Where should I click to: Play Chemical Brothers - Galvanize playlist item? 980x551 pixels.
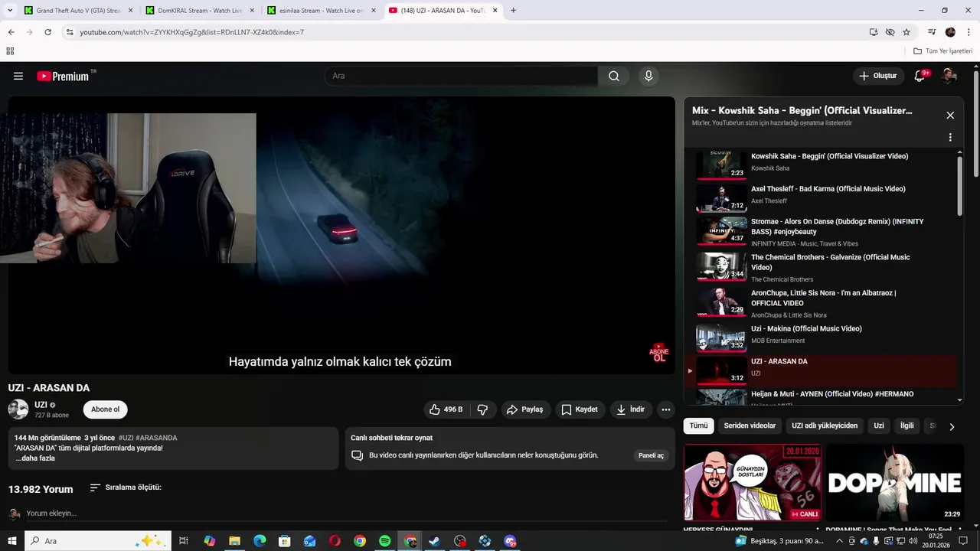(821, 267)
